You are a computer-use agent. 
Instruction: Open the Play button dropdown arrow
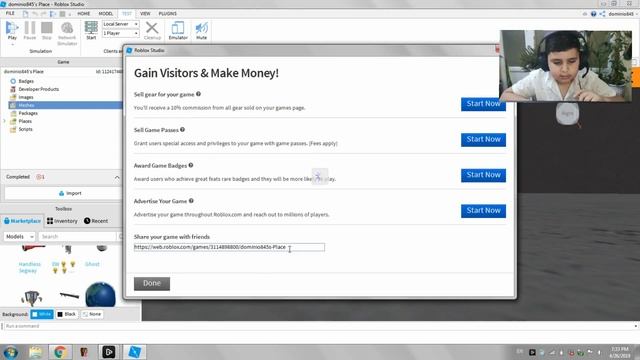click(x=12, y=44)
